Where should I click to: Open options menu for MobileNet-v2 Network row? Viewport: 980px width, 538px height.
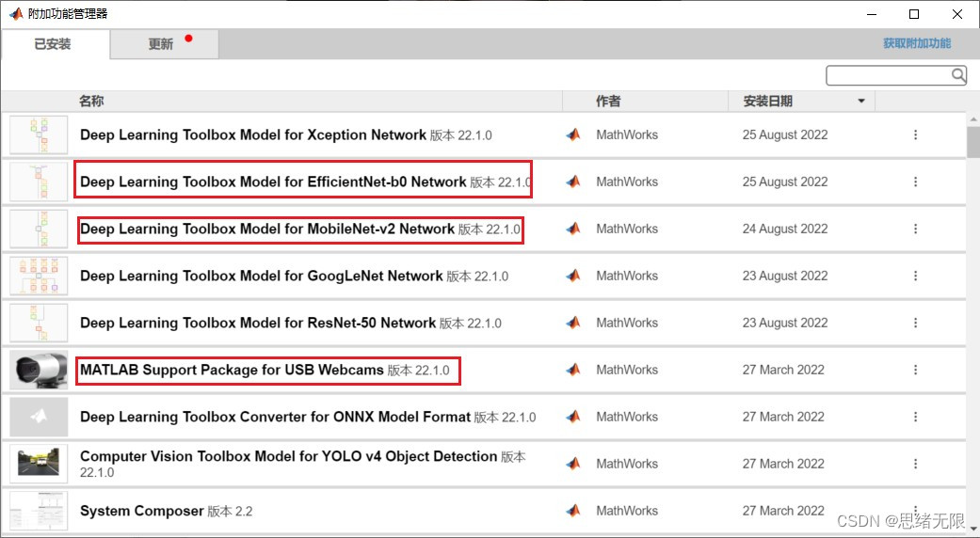(915, 229)
